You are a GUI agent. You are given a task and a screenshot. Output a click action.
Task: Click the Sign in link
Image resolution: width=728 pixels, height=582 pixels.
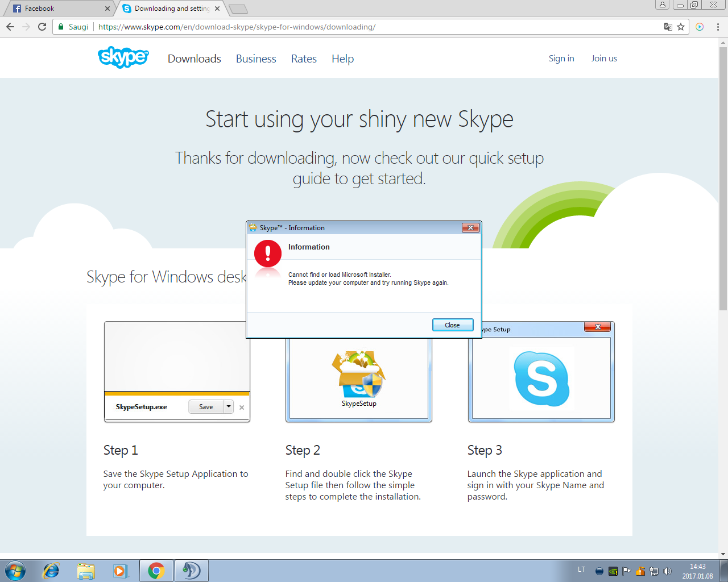tap(561, 59)
